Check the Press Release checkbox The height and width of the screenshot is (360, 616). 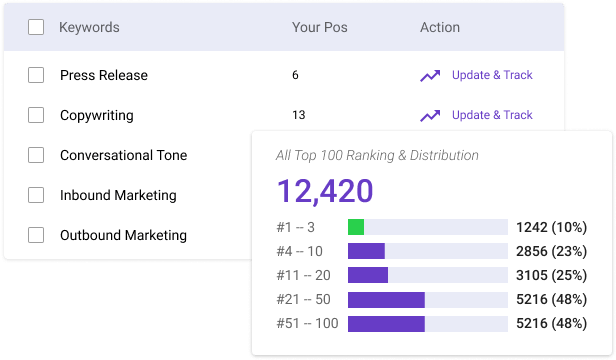coord(36,75)
